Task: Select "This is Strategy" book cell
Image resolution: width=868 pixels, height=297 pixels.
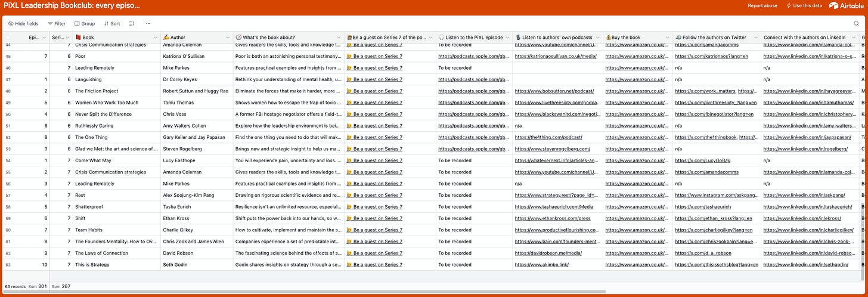Action: [x=117, y=265]
